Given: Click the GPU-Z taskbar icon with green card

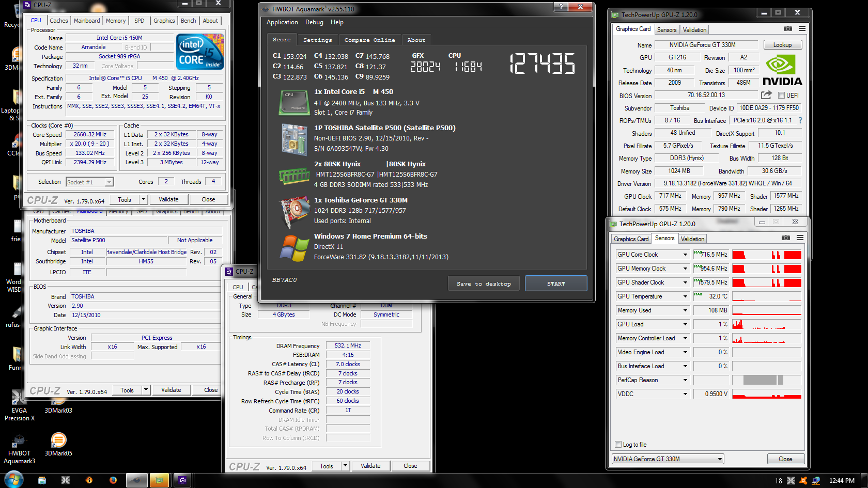Looking at the screenshot, I should tap(160, 480).
